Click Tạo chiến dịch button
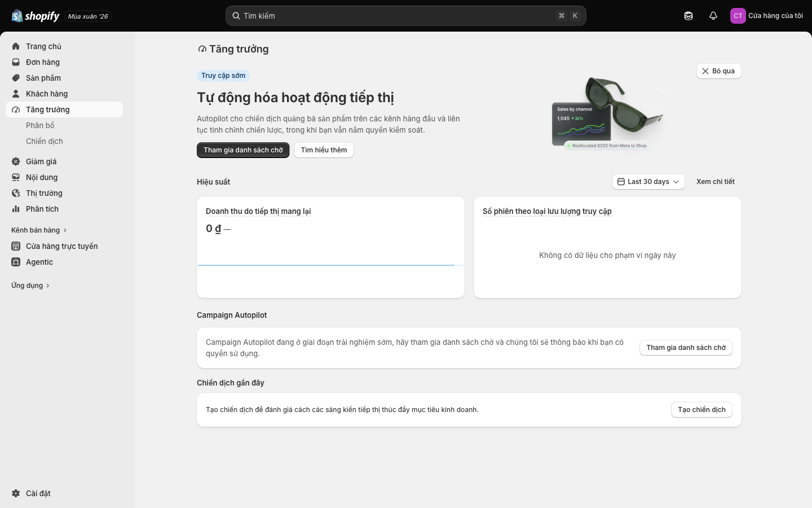Image resolution: width=812 pixels, height=508 pixels. pyautogui.click(x=701, y=410)
